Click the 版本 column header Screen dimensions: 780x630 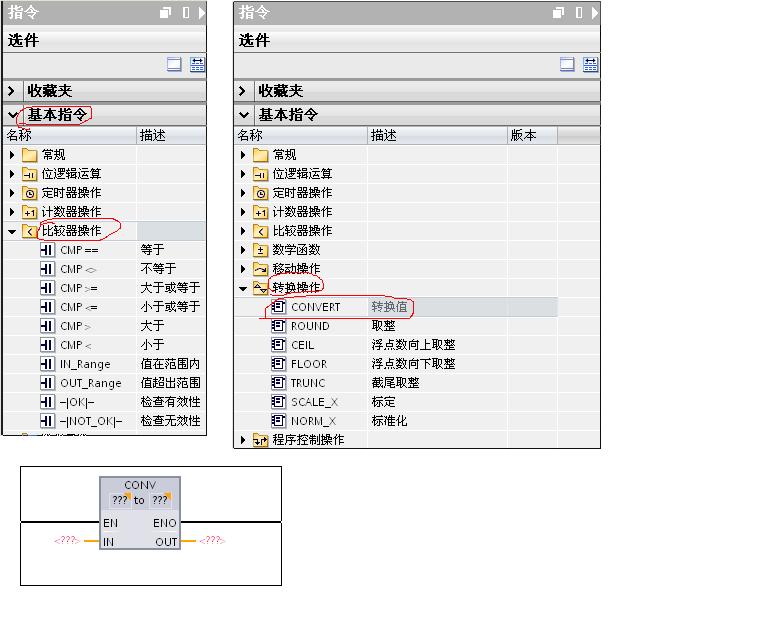523,135
